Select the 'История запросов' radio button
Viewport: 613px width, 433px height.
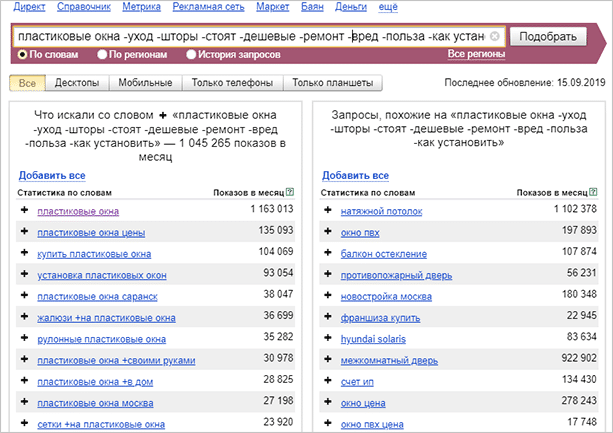pos(191,54)
